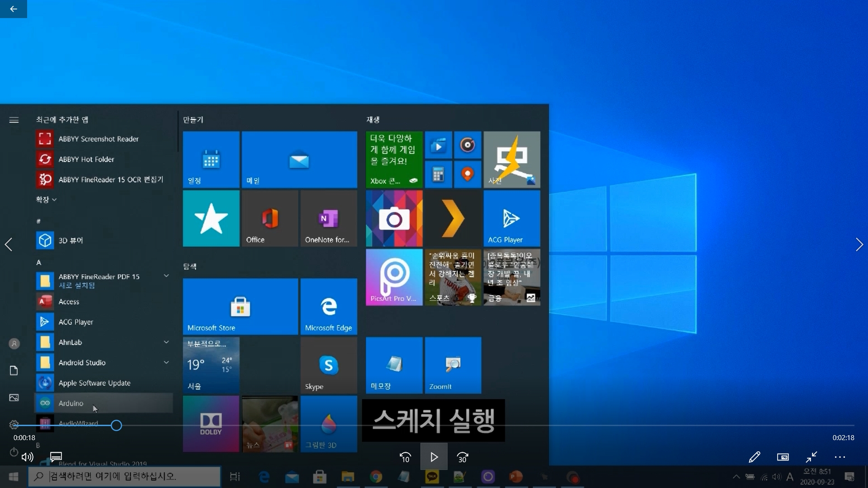Skip back 10 seconds
This screenshot has width=868, height=488.
(405, 457)
